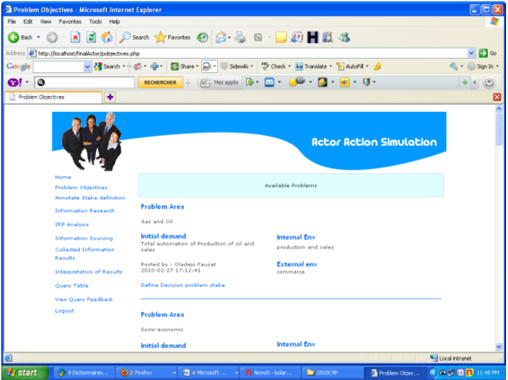
Task: Open the wrench settings icon in Google toolbar
Action: [x=453, y=66]
